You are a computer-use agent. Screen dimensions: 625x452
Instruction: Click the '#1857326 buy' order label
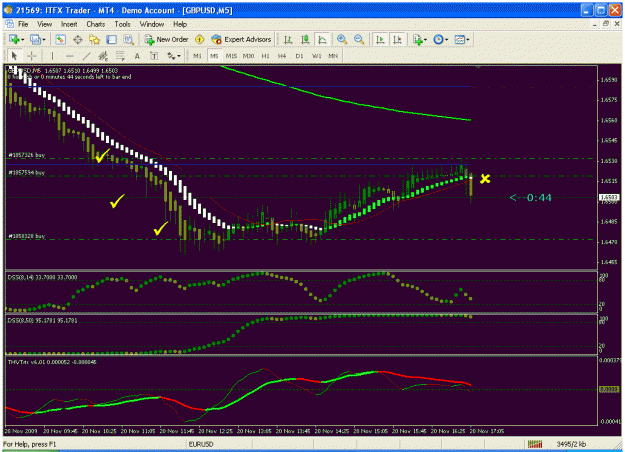pos(27,155)
